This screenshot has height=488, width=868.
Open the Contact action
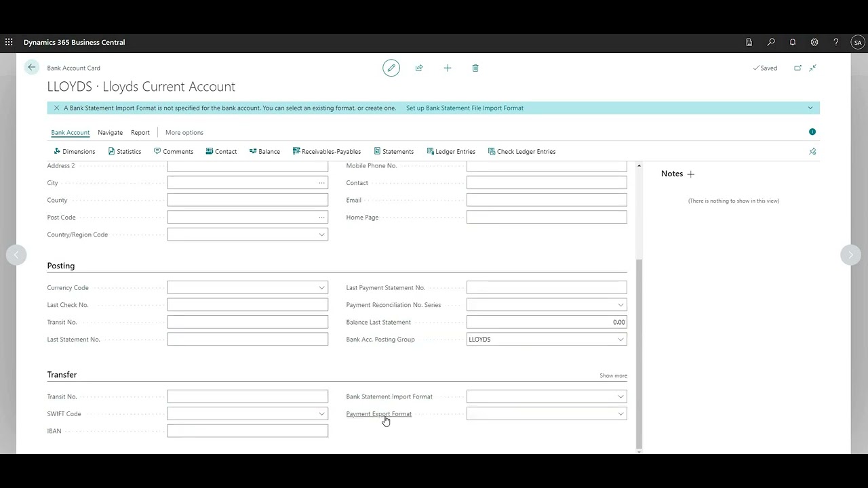coord(221,152)
